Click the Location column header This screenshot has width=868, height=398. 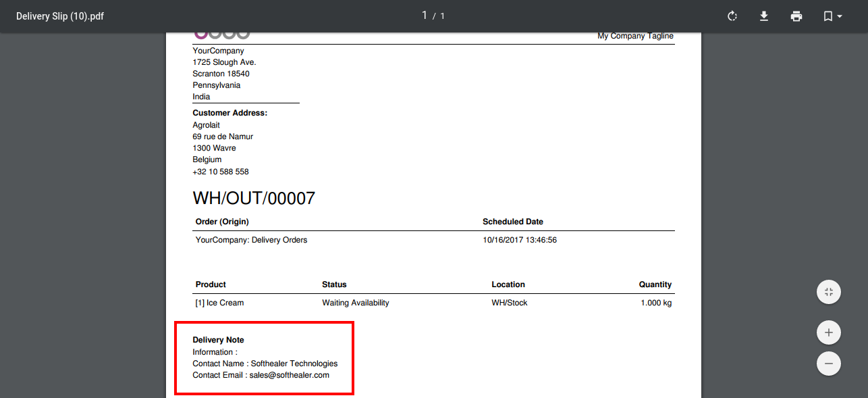[x=508, y=284]
